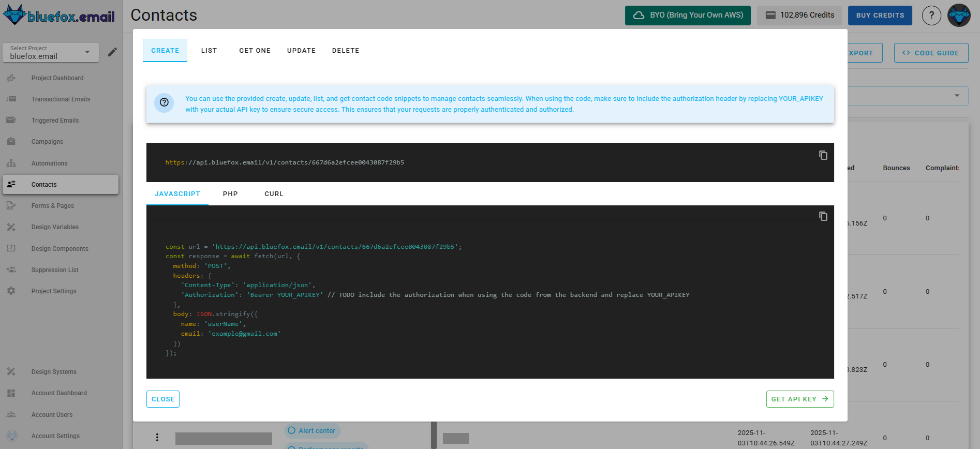Screen dimensions: 980x449
Task: Open Campaigns in the sidebar
Action: coord(61,141)
